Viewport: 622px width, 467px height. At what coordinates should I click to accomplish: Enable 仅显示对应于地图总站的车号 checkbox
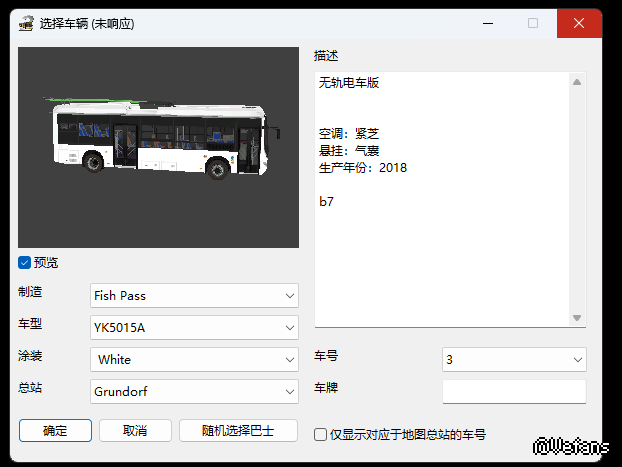coord(321,434)
